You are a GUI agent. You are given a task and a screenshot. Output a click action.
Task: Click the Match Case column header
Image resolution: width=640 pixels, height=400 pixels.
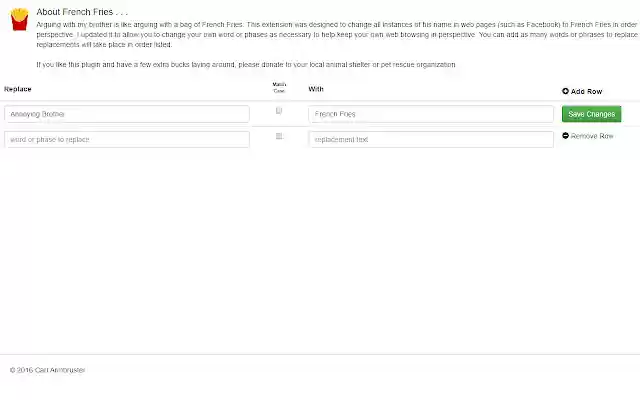(x=279, y=88)
